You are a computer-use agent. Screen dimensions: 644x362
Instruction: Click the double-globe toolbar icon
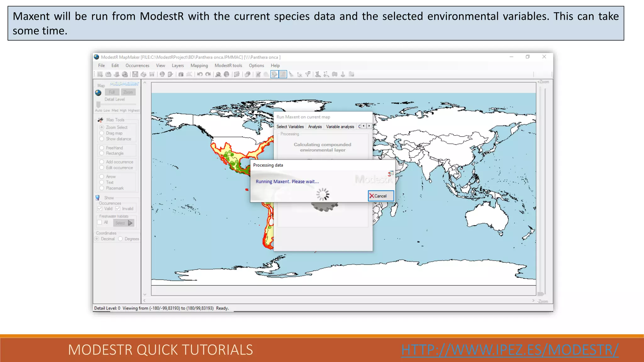coord(247,74)
